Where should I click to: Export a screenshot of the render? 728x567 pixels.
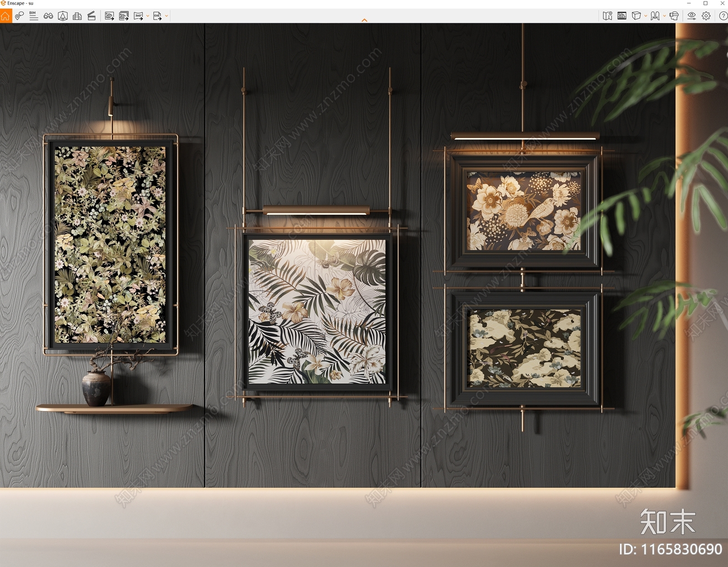coord(109,16)
